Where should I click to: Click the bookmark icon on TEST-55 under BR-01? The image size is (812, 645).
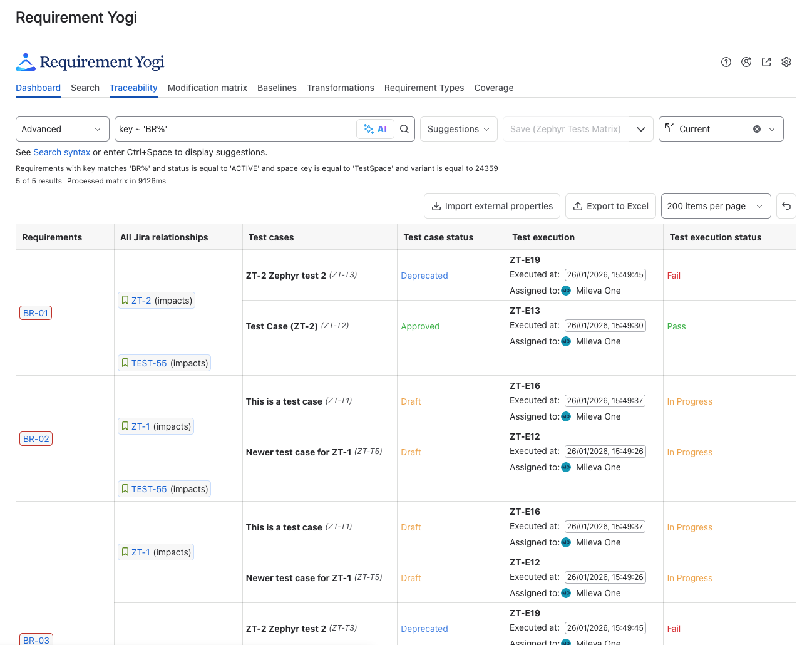(125, 363)
